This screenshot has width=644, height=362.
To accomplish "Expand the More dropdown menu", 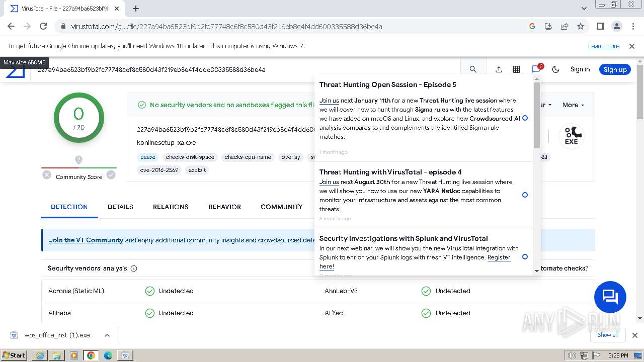I will [x=573, y=105].
